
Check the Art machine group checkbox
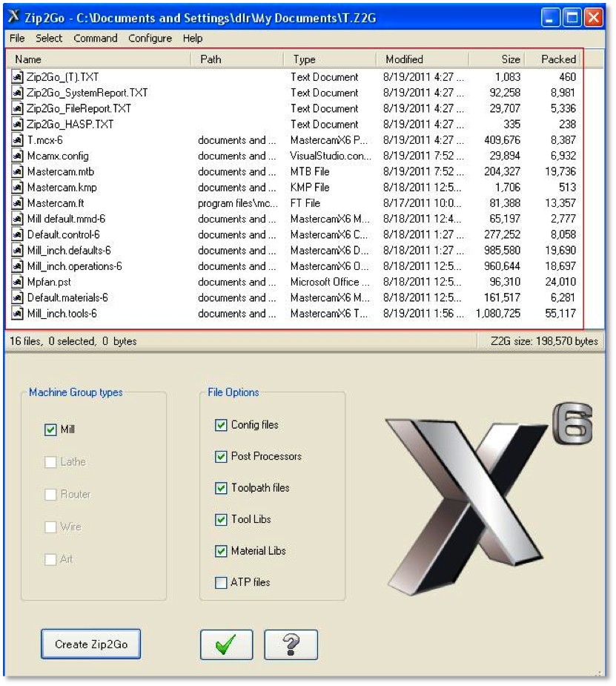pyautogui.click(x=50, y=559)
